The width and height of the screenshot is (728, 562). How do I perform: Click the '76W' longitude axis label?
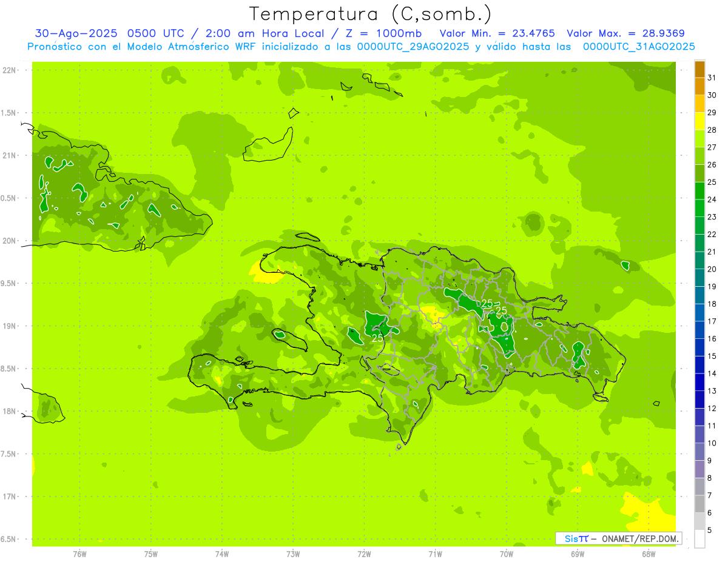pyautogui.click(x=79, y=554)
